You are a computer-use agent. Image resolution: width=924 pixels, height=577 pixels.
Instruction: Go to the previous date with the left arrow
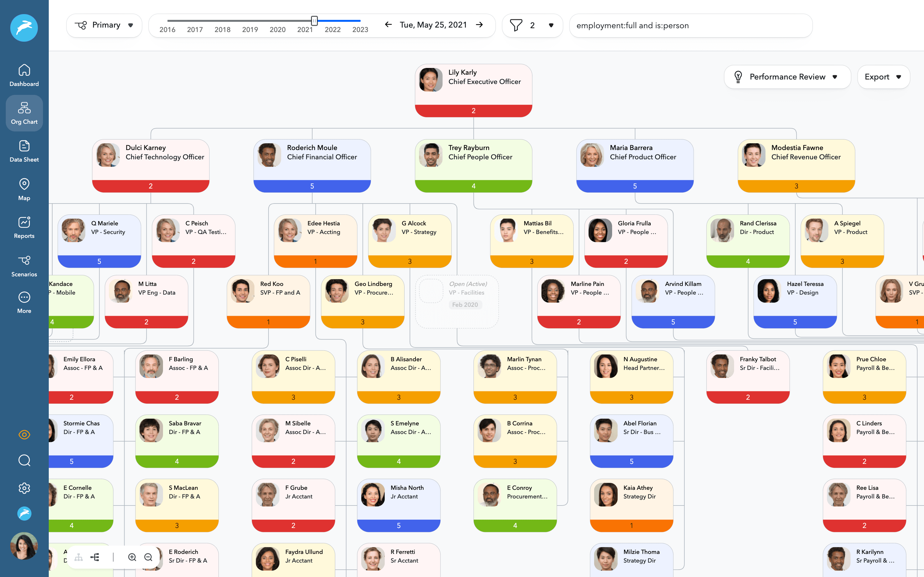pyautogui.click(x=388, y=25)
